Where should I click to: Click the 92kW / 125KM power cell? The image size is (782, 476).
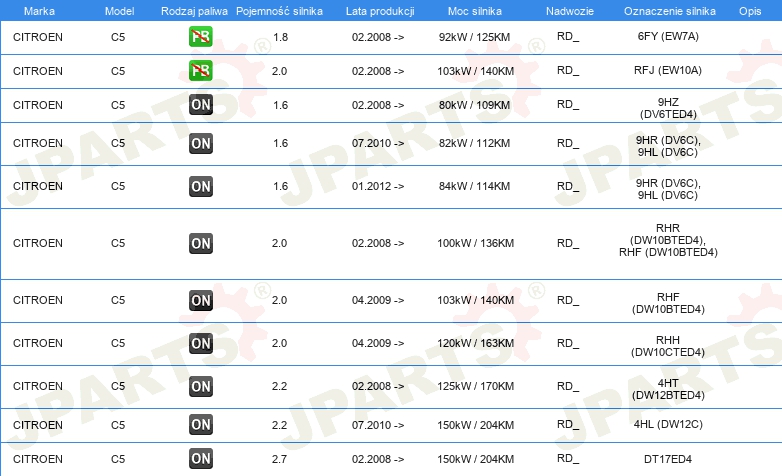point(474,37)
